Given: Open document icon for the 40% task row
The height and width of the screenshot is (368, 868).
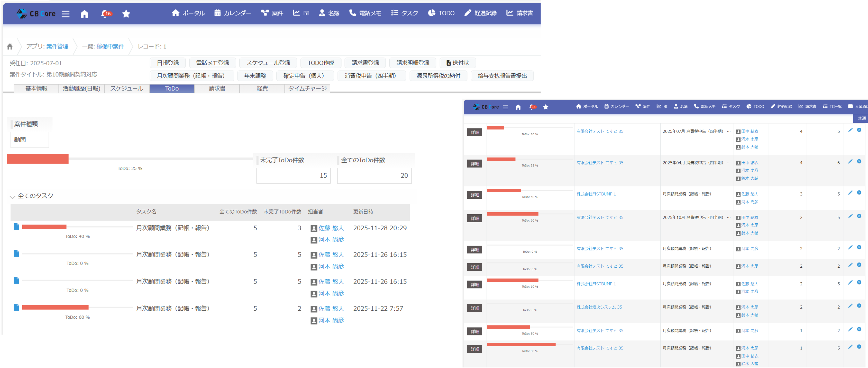Looking at the screenshot, I should pyautogui.click(x=16, y=226).
